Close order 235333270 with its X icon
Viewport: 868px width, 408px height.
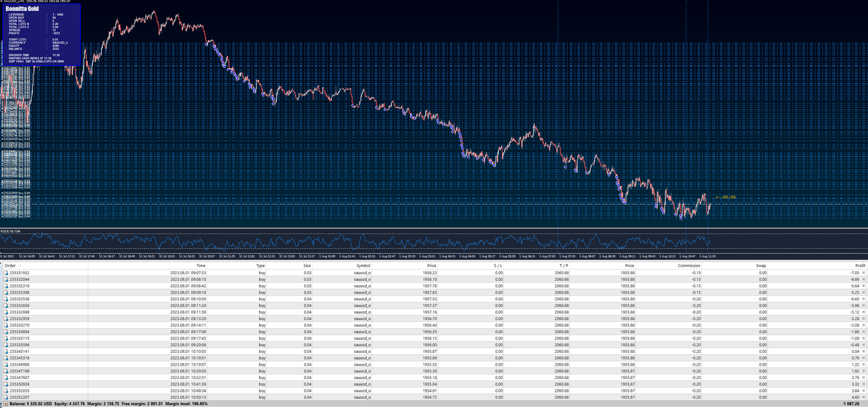pos(863,325)
